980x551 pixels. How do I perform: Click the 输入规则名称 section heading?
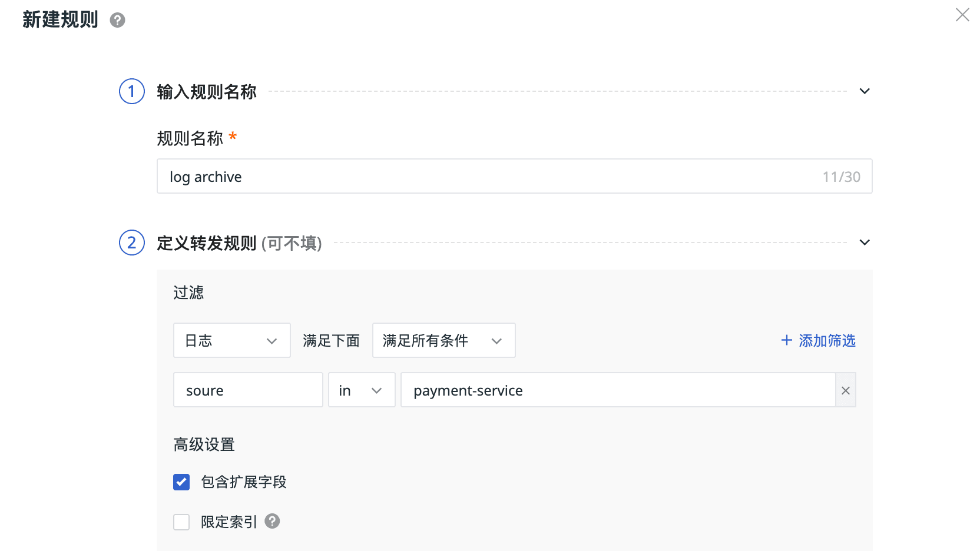206,91
